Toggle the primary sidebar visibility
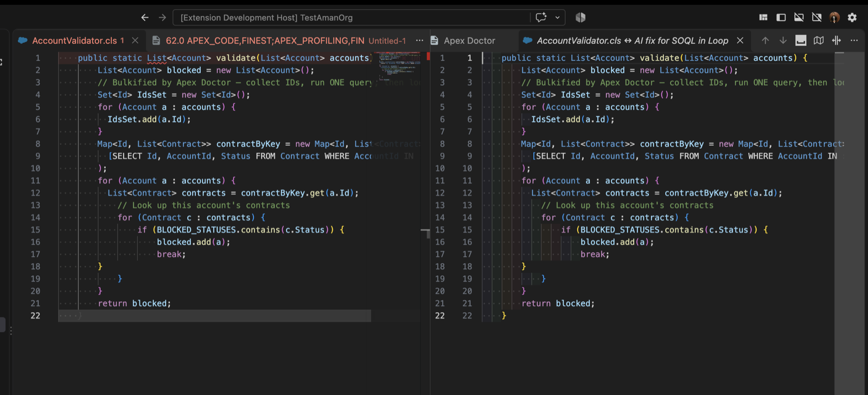 pyautogui.click(x=781, y=17)
